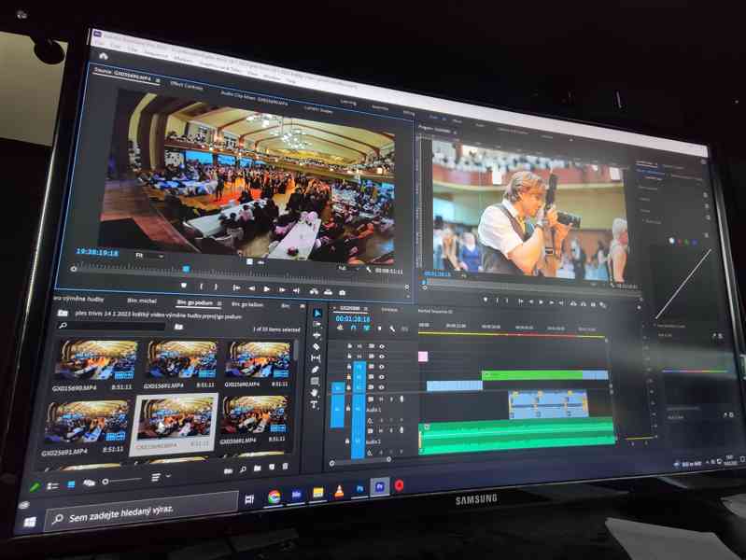
Task: Switch Project panel to List view
Action: pyautogui.click(x=52, y=485)
